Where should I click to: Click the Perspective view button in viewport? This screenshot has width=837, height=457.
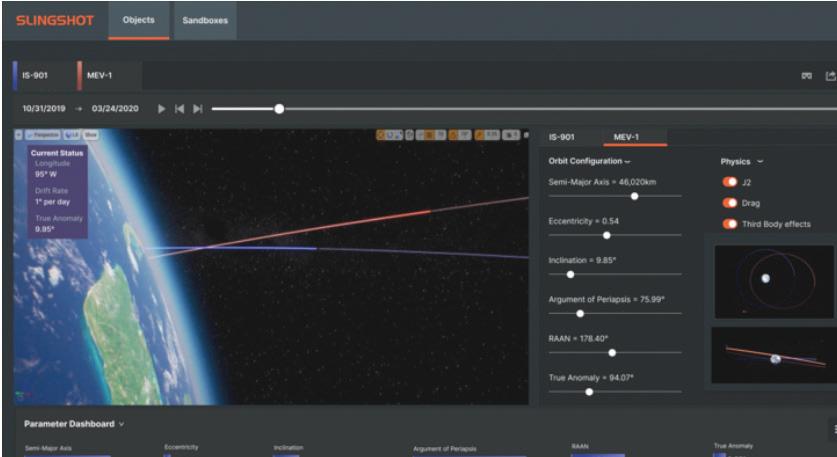pos(43,135)
